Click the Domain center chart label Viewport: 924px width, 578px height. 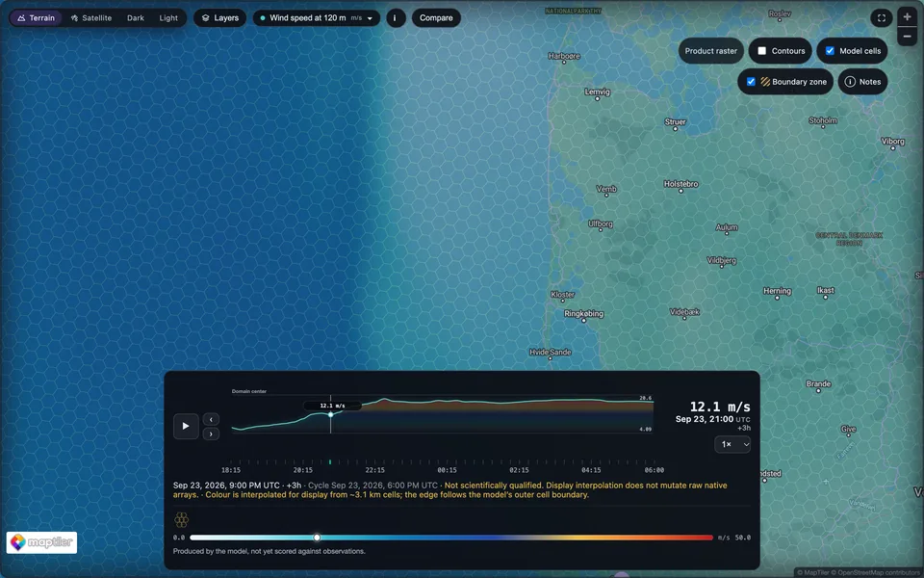click(248, 391)
